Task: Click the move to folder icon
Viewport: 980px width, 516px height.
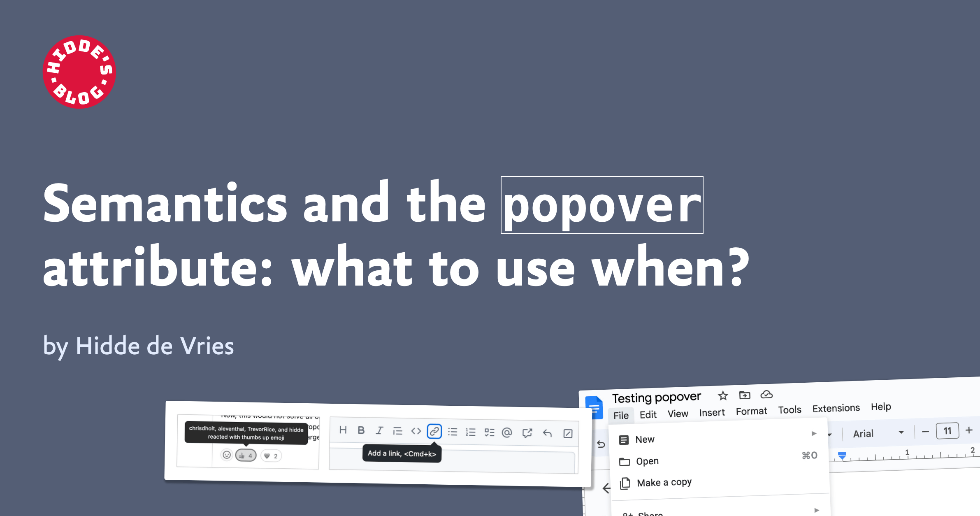Action: tap(744, 395)
